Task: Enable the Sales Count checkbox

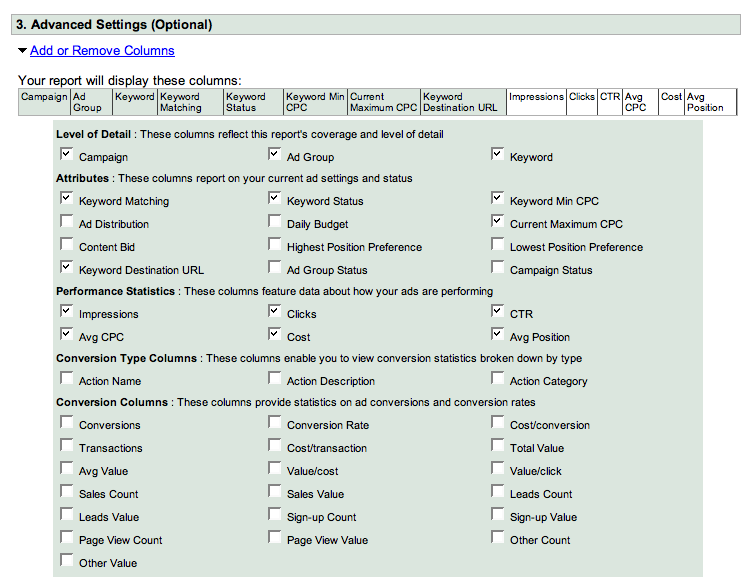Action: click(67, 492)
